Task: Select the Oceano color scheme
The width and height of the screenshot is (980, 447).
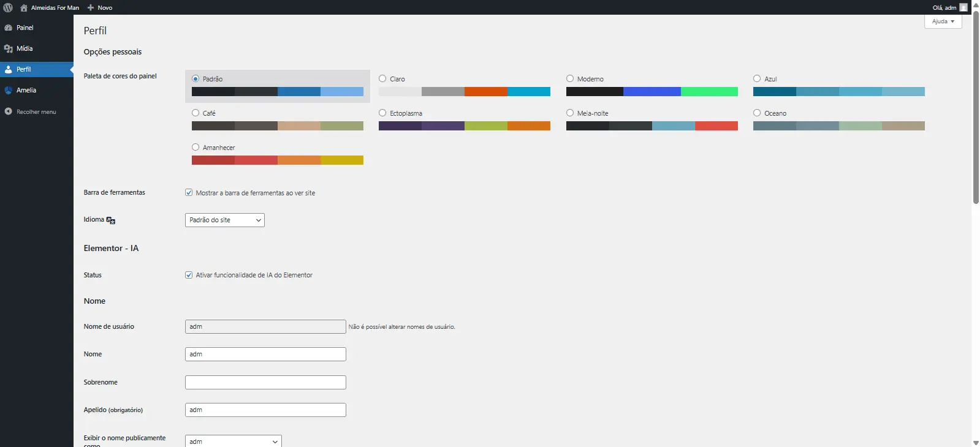Action: tap(757, 113)
